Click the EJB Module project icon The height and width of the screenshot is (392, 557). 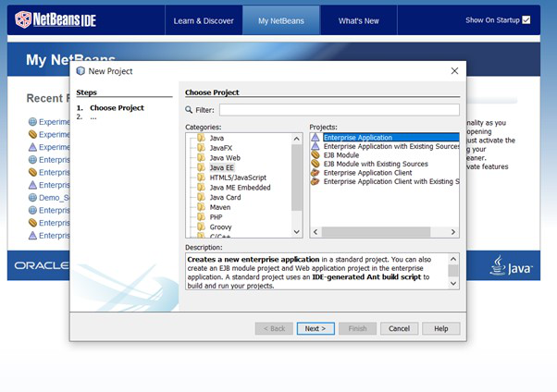tap(316, 155)
